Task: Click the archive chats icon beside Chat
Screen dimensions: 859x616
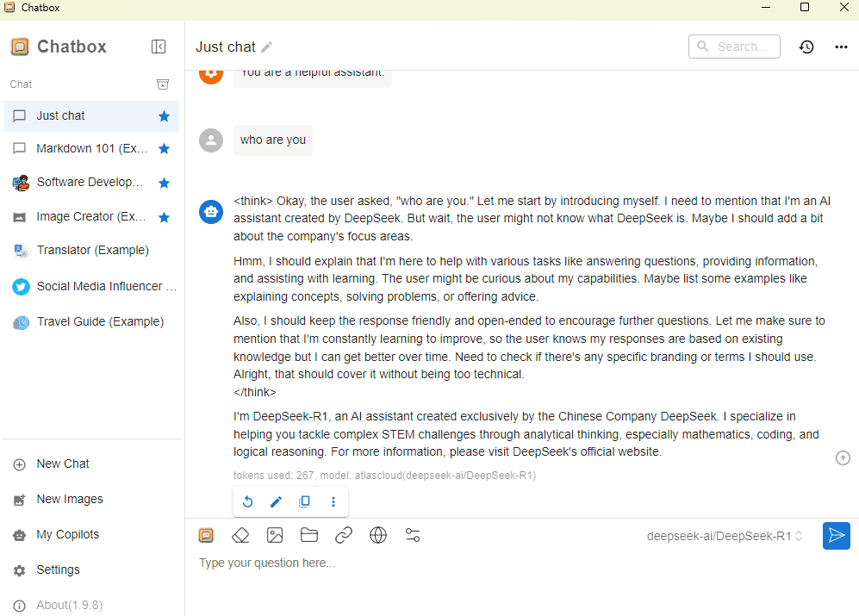Action: (x=163, y=84)
